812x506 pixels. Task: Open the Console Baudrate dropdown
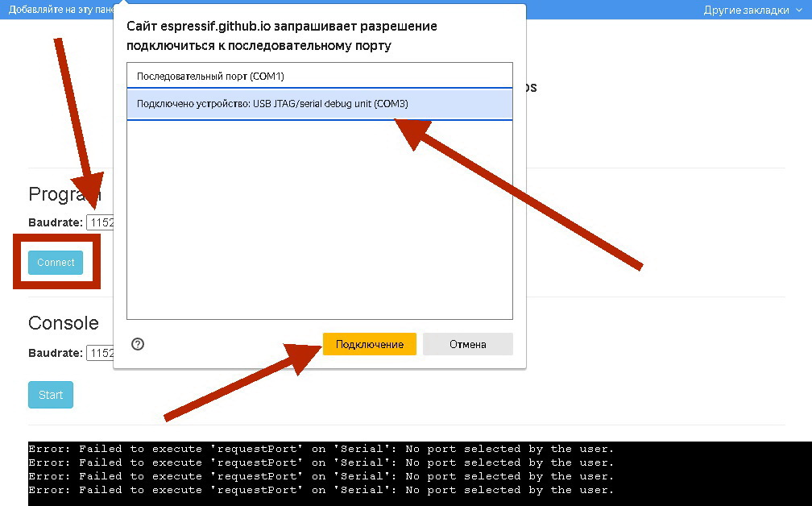tap(100, 353)
